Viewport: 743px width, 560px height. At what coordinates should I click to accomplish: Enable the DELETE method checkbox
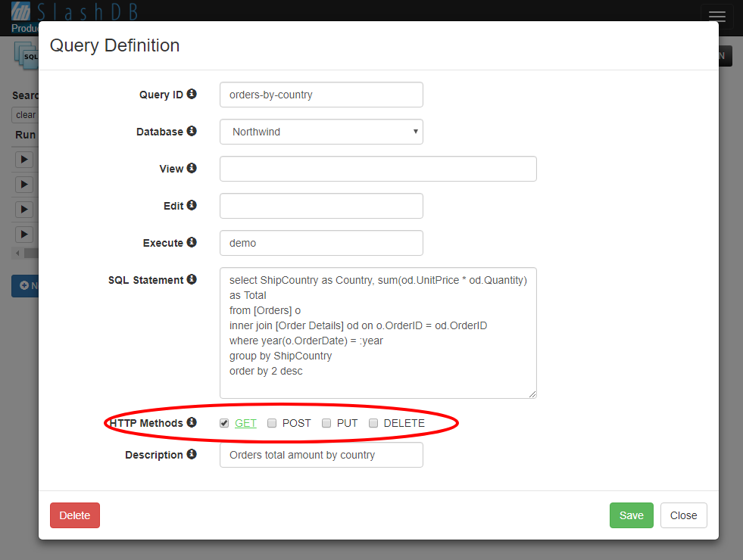coord(373,423)
